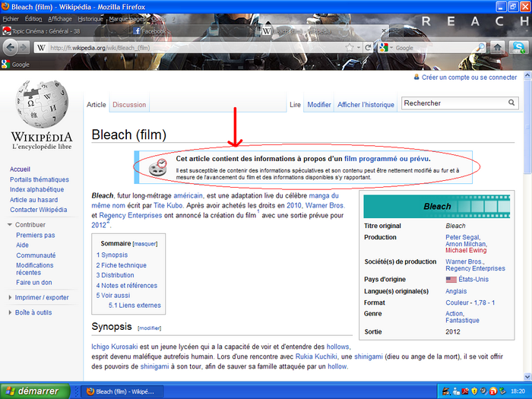
Task: Close the Bleach (film) tab with the X
Action: [x=384, y=31]
